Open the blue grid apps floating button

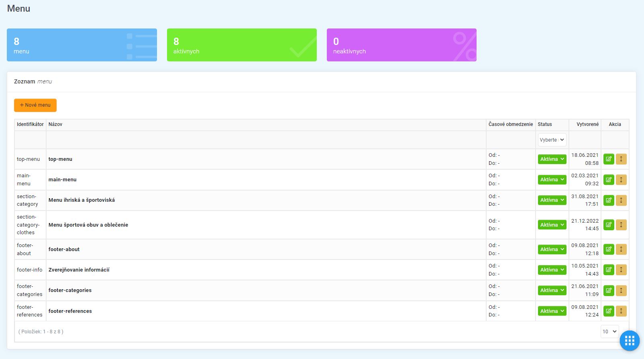coord(629,341)
